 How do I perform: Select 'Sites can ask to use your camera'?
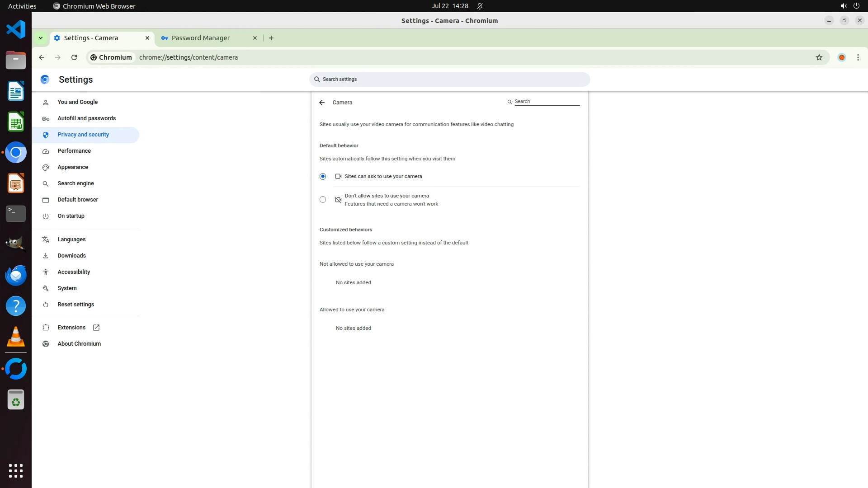pos(323,176)
